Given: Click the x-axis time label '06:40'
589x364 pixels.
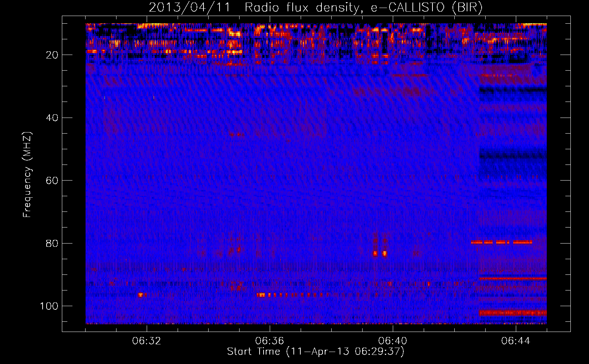Looking at the screenshot, I should click(x=393, y=341).
